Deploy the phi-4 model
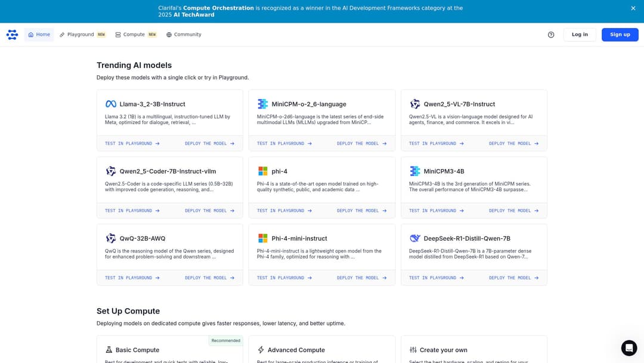The image size is (644, 363). pyautogui.click(x=362, y=211)
